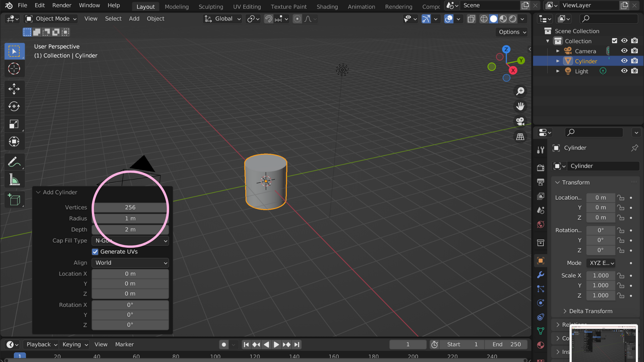Viewport: 644px width, 362px height.
Task: Select the Scale tool
Action: coord(14,124)
